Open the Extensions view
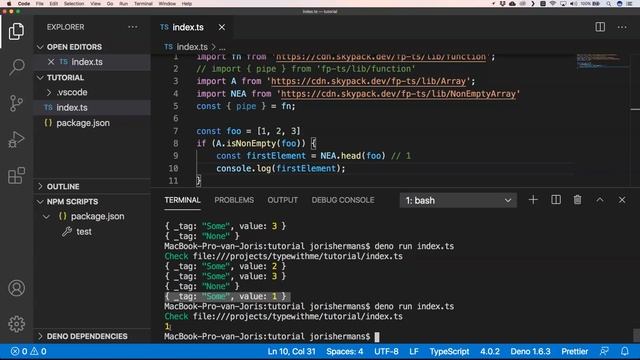The height and width of the screenshot is (360, 640). coord(16,176)
